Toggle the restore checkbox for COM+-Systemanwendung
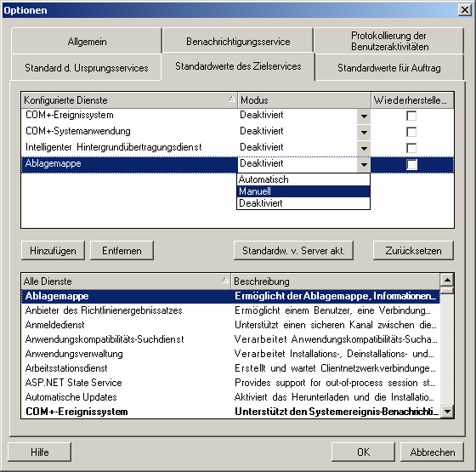 click(411, 132)
